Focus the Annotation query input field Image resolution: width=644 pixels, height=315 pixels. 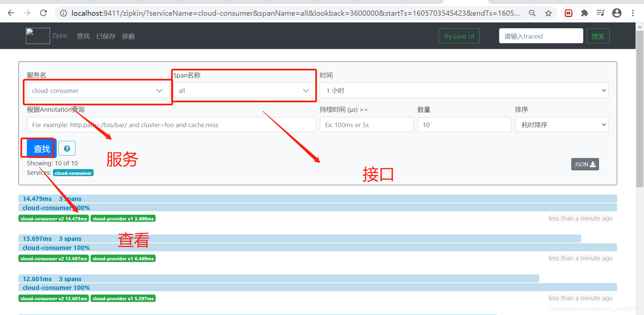pyautogui.click(x=171, y=125)
